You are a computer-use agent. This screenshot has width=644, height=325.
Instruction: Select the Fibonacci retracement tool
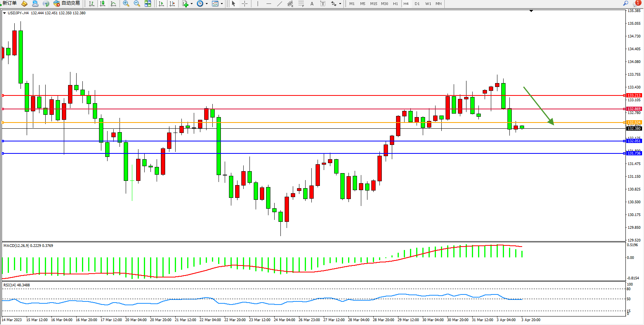[x=301, y=4]
